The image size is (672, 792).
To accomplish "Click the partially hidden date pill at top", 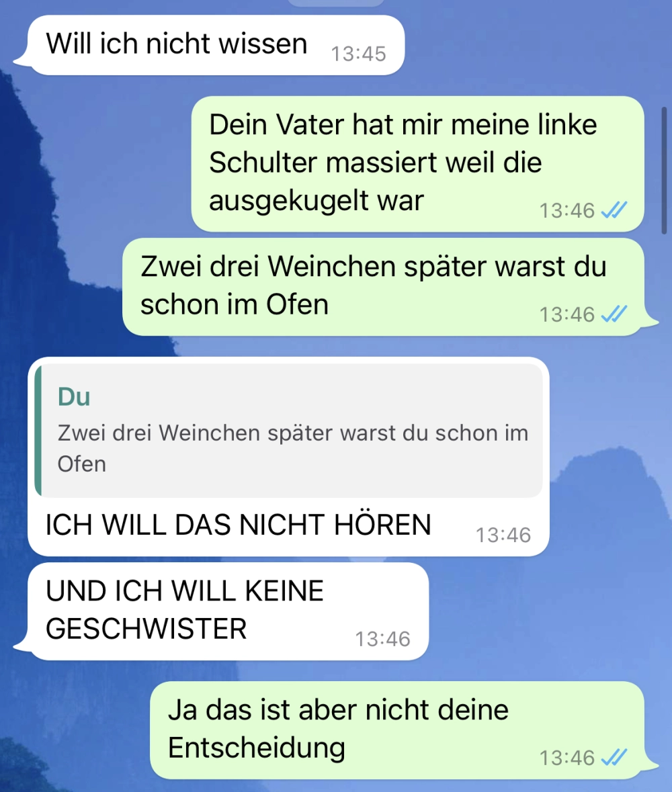I will [336, 3].
